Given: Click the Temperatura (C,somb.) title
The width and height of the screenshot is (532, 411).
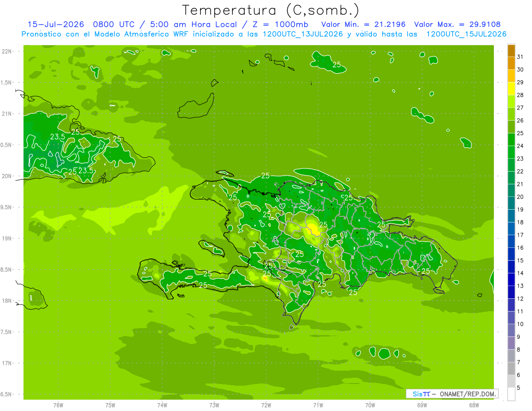Looking at the screenshot, I should click(270, 10).
